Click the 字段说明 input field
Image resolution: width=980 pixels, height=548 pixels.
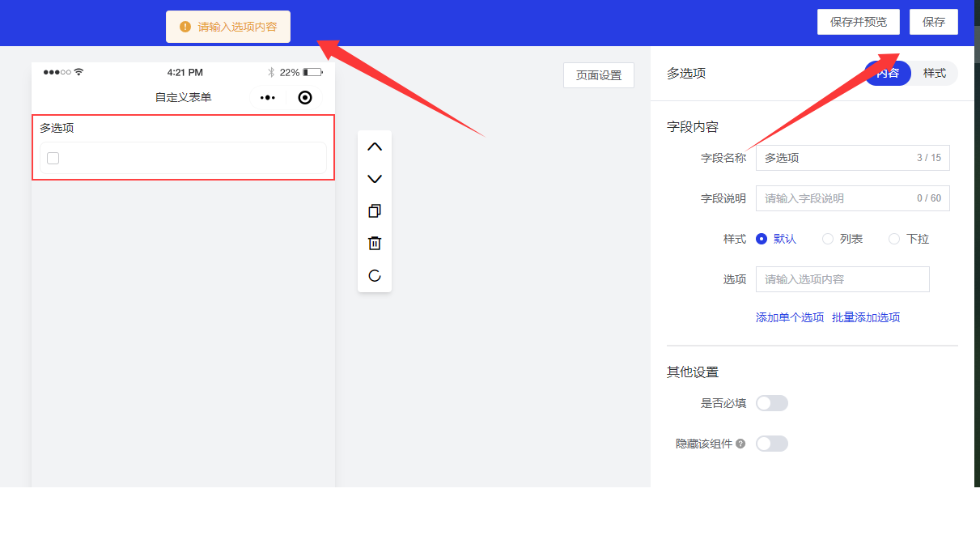[834, 198]
